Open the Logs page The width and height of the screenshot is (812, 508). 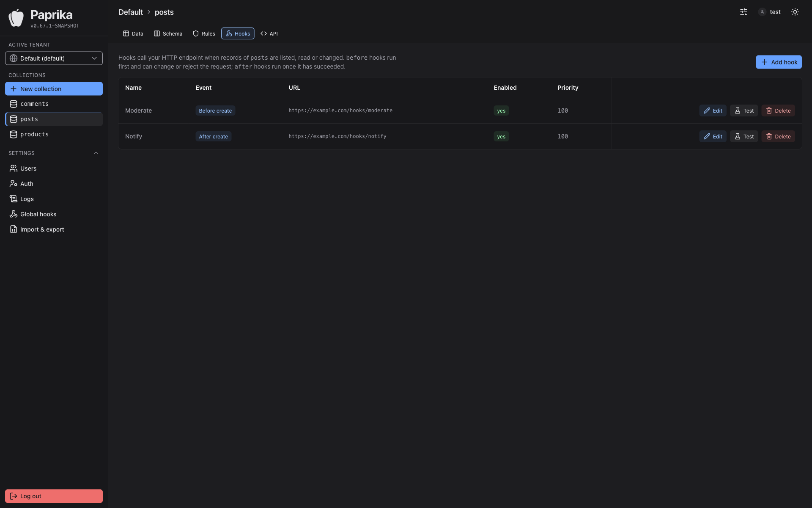54,199
